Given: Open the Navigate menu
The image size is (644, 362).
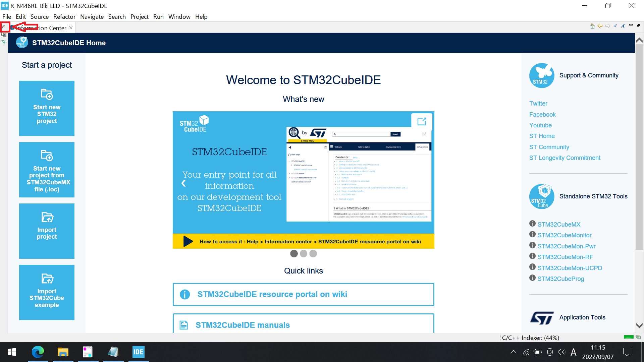Looking at the screenshot, I should [x=92, y=17].
